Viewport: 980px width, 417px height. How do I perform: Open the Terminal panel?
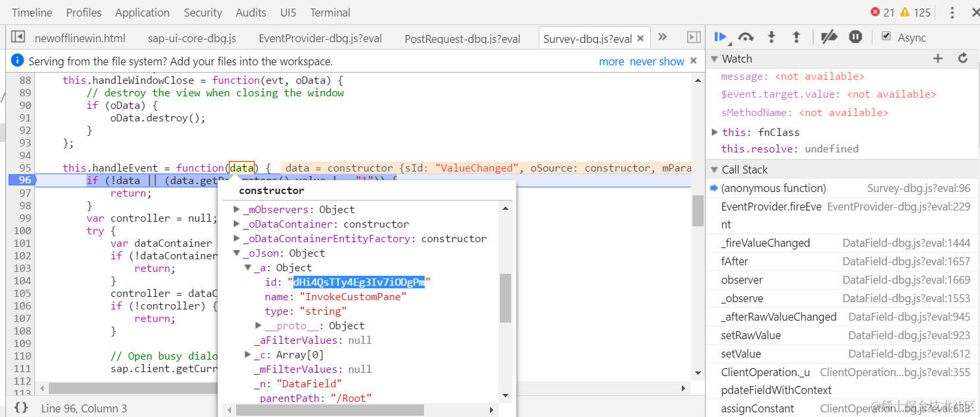point(330,13)
